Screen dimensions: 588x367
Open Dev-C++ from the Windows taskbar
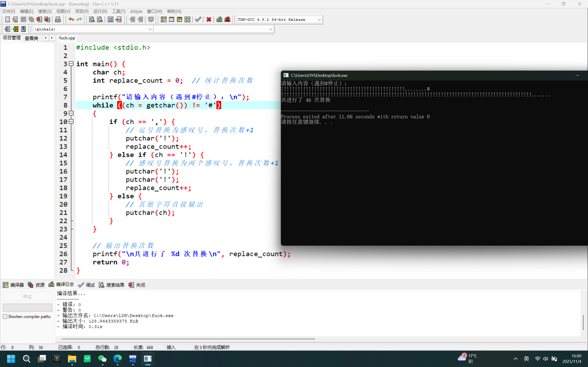pyautogui.click(x=133, y=359)
